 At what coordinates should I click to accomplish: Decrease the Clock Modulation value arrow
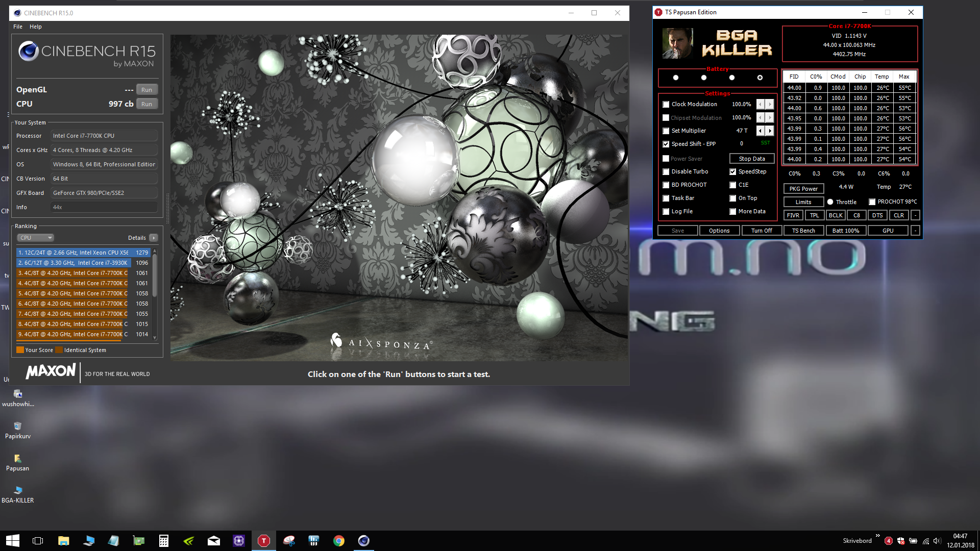click(761, 104)
